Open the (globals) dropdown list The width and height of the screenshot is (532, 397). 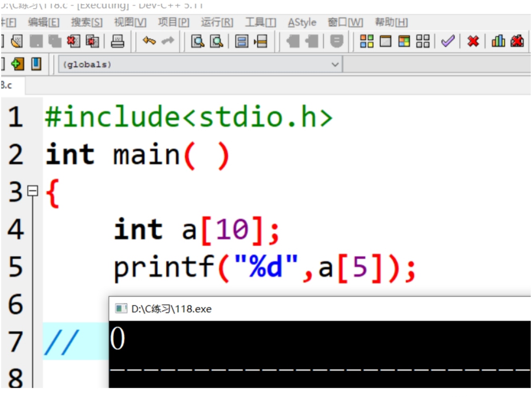point(335,64)
